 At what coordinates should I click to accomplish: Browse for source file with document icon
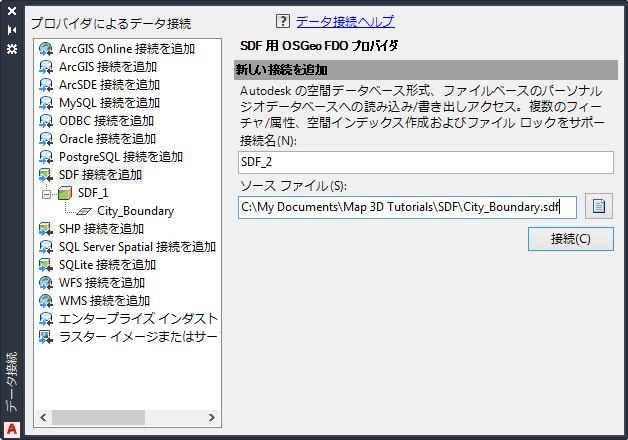(599, 207)
